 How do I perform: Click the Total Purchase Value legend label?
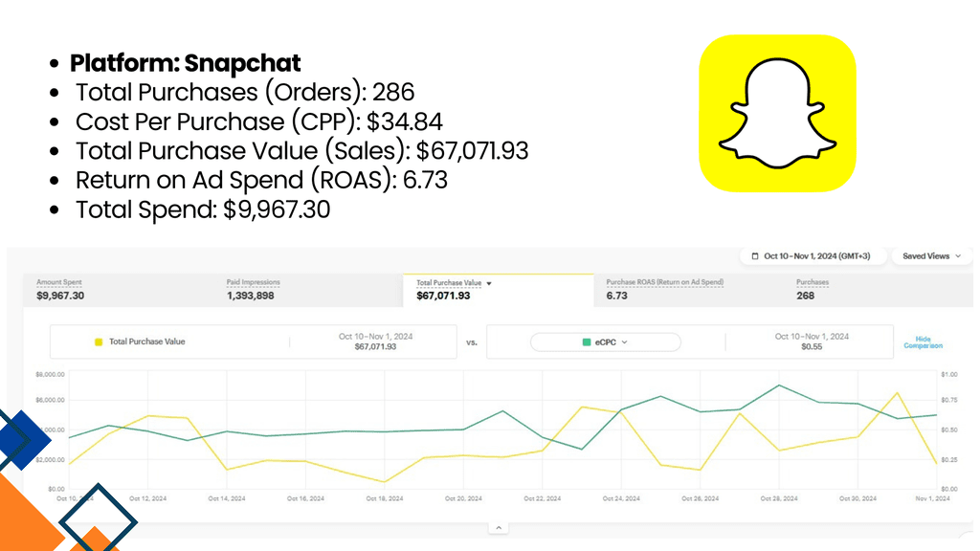(x=146, y=342)
